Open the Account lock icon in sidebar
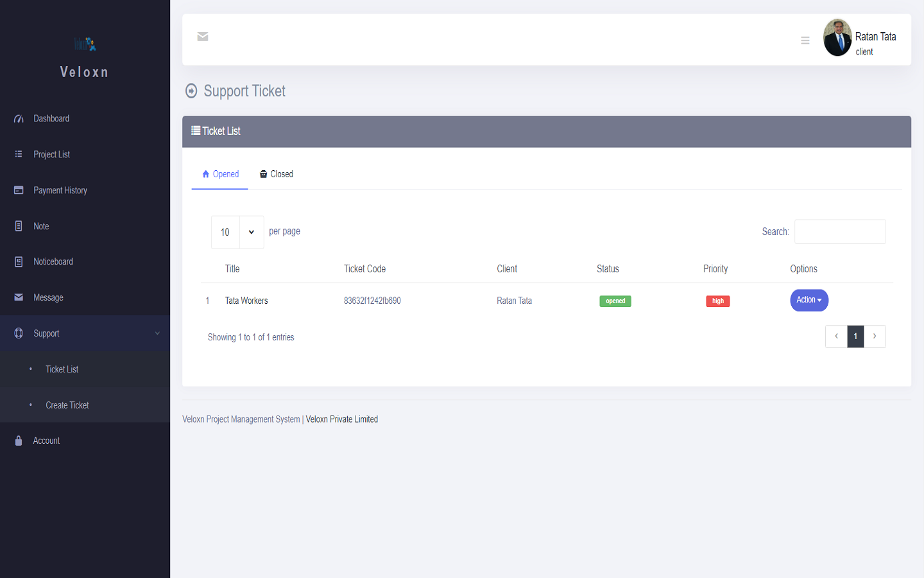 coord(17,441)
